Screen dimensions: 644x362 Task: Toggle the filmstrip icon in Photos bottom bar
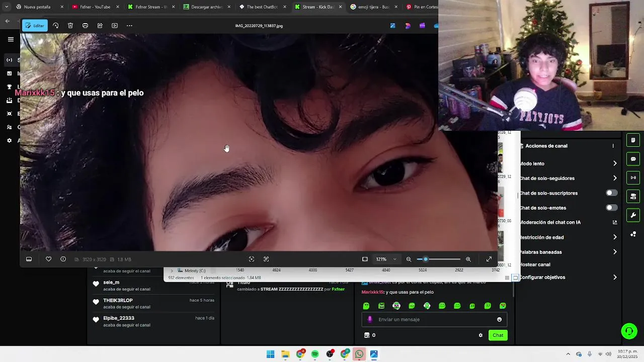pyautogui.click(x=29, y=259)
